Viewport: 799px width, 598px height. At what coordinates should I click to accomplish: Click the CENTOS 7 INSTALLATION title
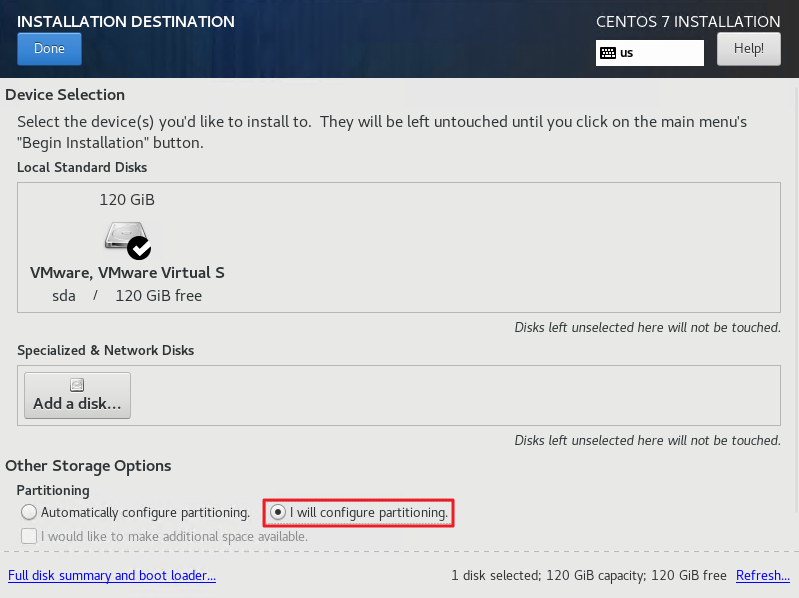pyautogui.click(x=688, y=22)
